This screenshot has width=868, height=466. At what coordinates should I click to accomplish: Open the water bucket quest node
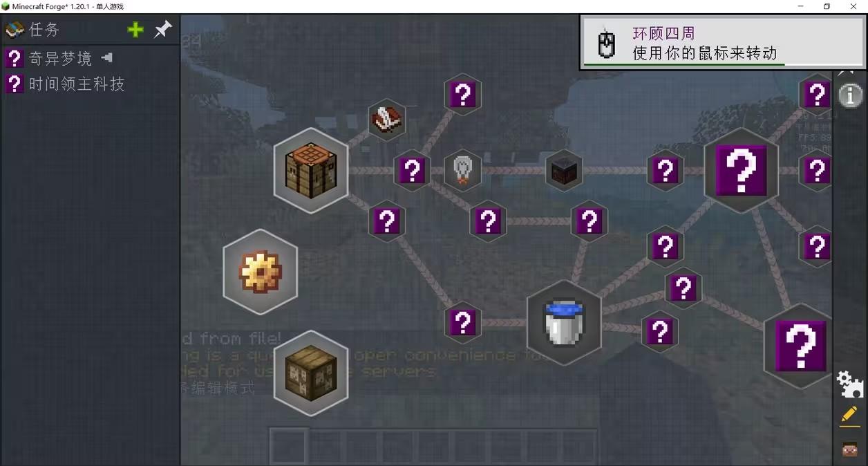tap(564, 322)
